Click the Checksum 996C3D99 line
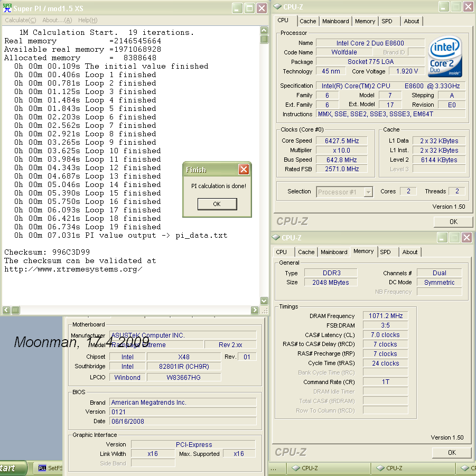 pyautogui.click(x=47, y=252)
